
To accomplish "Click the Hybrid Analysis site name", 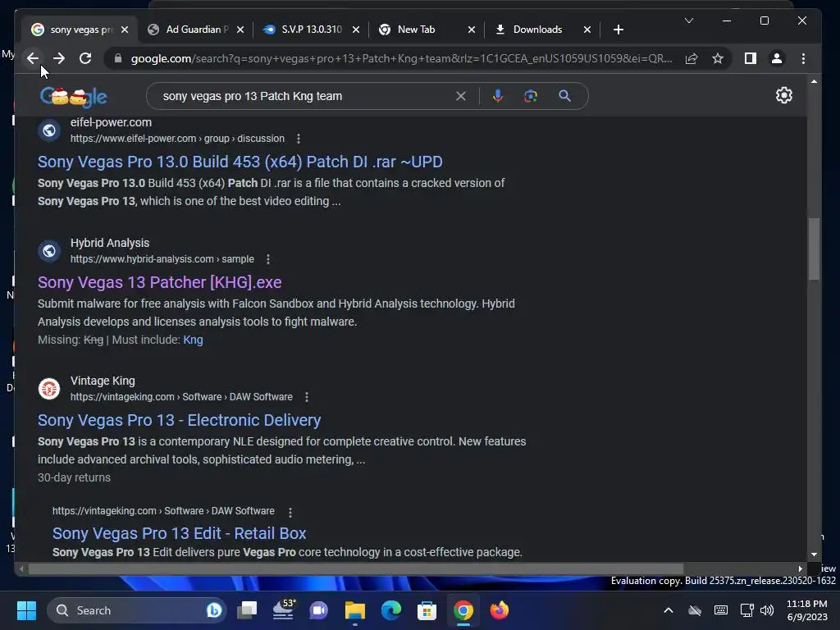I will [110, 243].
